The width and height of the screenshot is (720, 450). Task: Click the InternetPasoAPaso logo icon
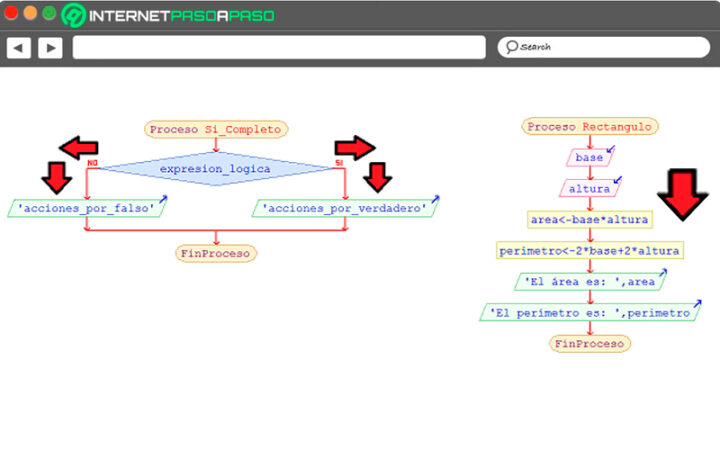tap(74, 15)
